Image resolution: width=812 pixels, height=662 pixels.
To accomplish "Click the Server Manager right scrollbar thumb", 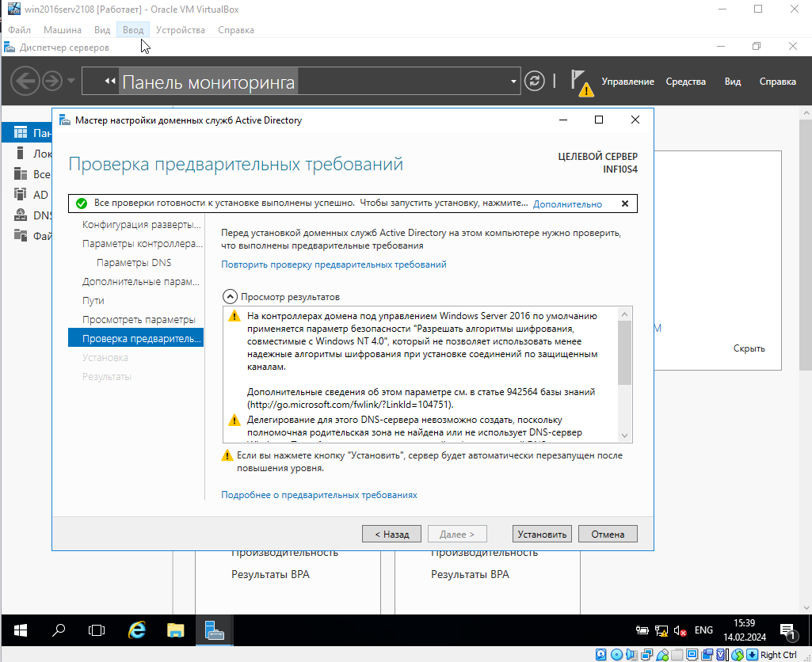I will click(806, 245).
